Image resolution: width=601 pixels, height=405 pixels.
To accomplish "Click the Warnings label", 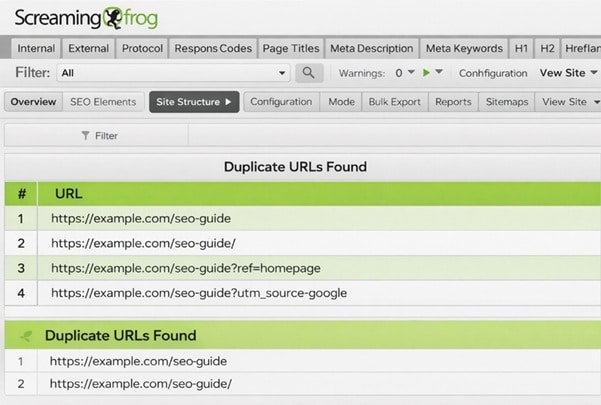I will (361, 73).
